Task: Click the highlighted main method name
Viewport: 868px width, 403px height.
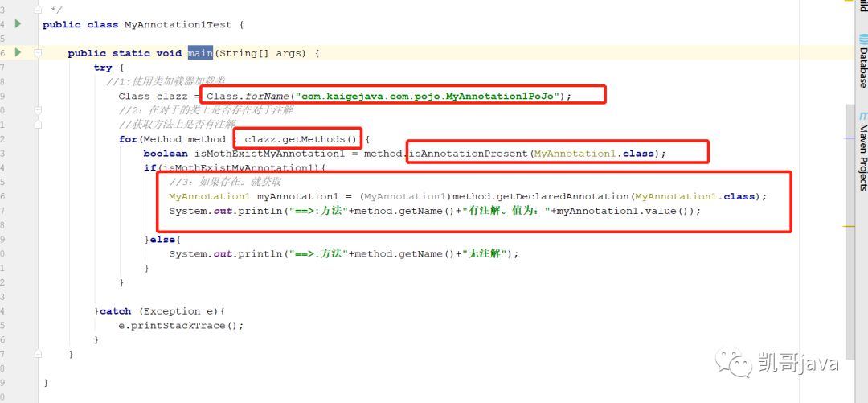Action: point(200,53)
